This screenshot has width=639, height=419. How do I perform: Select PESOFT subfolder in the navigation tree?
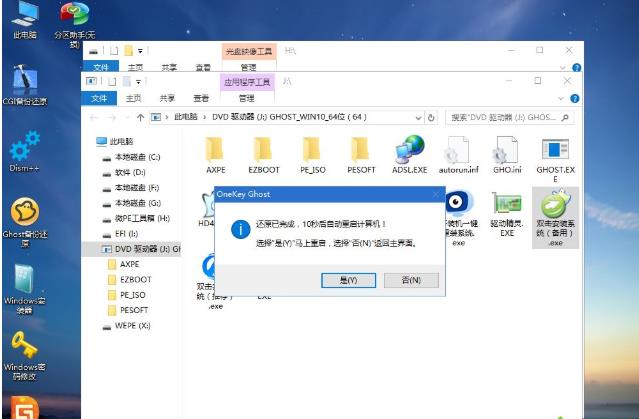128,310
